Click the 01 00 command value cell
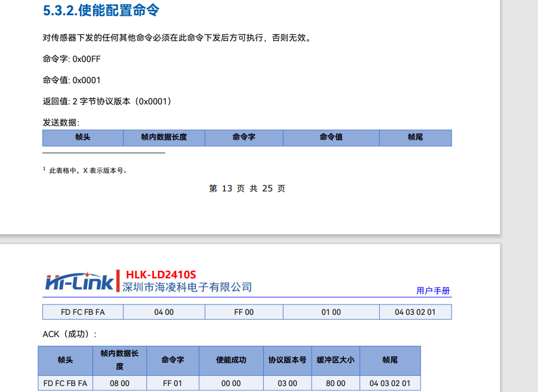This screenshot has width=538, height=392. tap(331, 312)
